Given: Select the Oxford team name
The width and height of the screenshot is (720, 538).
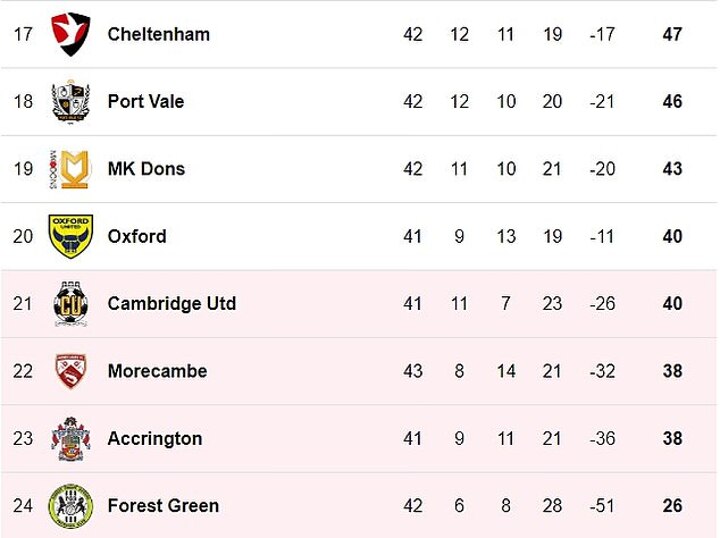Looking at the screenshot, I should 137,236.
